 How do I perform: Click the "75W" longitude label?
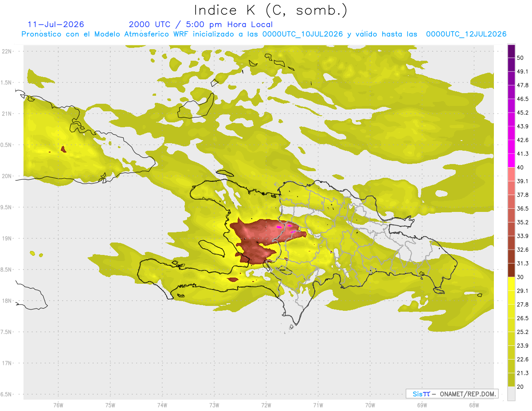(x=110, y=405)
